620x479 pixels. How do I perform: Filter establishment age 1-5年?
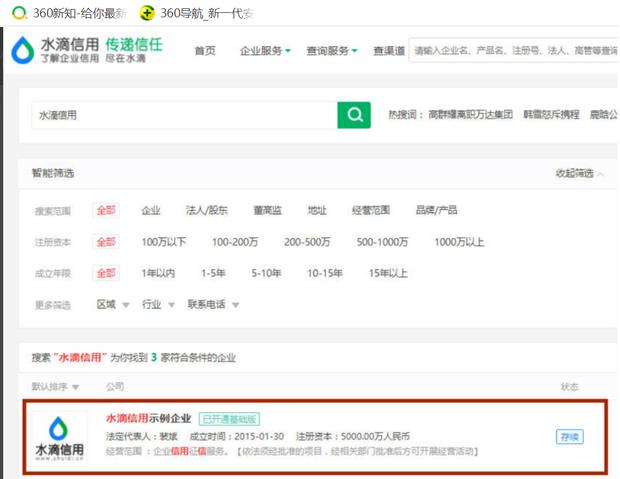click(213, 273)
